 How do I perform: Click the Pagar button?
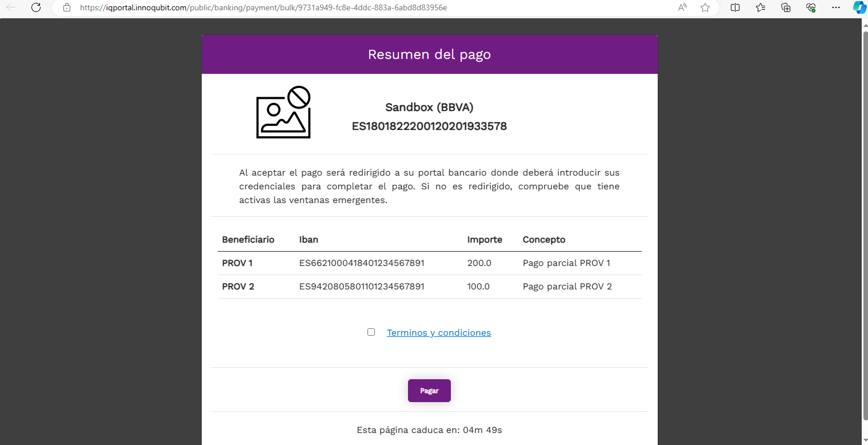pyautogui.click(x=429, y=391)
